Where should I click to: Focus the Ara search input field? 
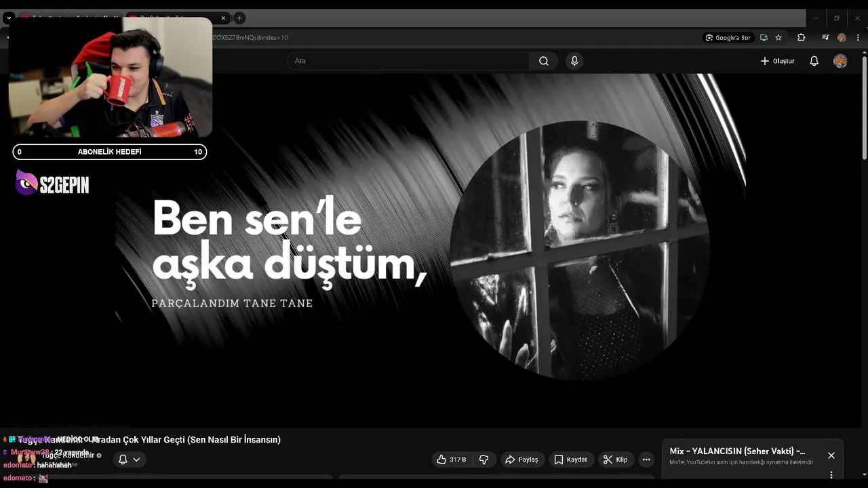click(x=408, y=61)
